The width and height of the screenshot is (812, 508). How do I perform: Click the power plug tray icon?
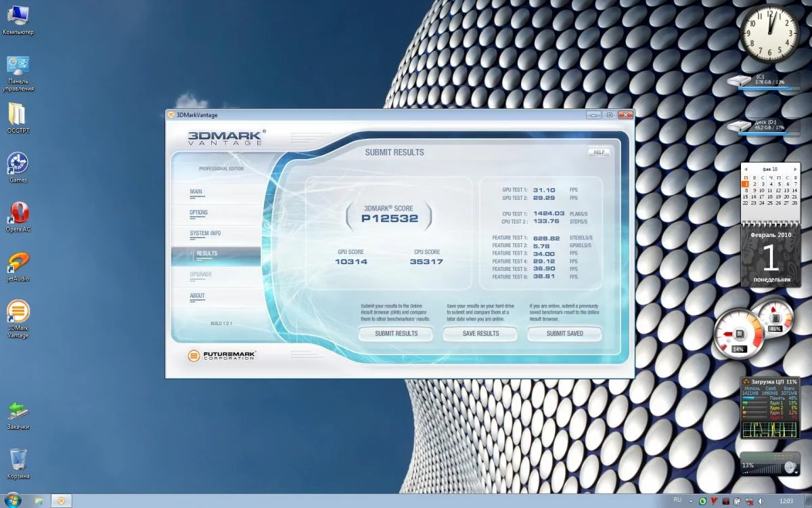(x=737, y=501)
